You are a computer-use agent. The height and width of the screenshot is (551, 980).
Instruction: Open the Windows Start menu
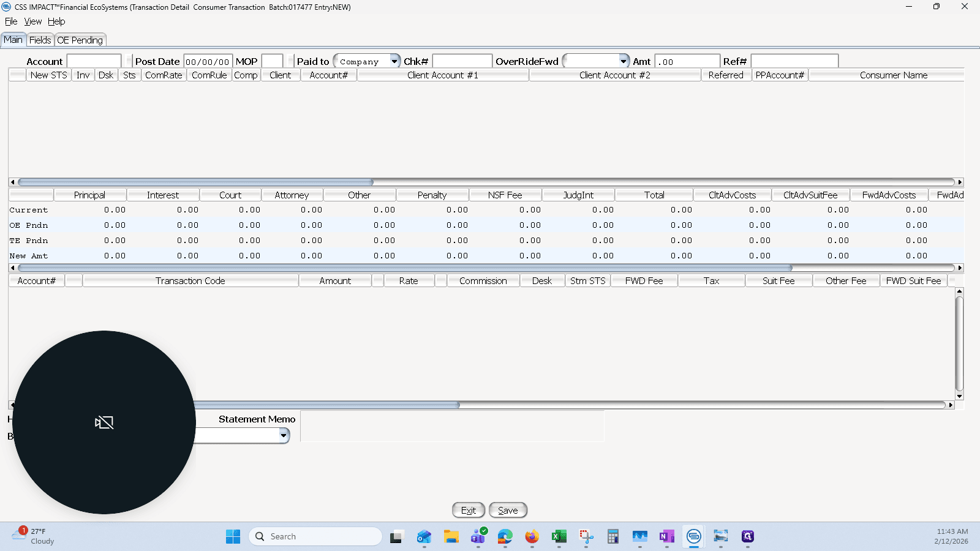(x=233, y=537)
